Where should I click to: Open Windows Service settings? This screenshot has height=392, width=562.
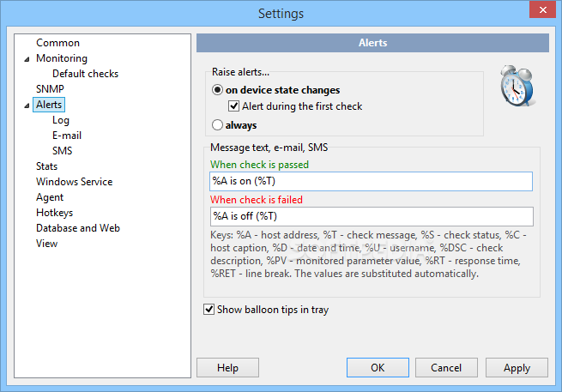(x=74, y=182)
